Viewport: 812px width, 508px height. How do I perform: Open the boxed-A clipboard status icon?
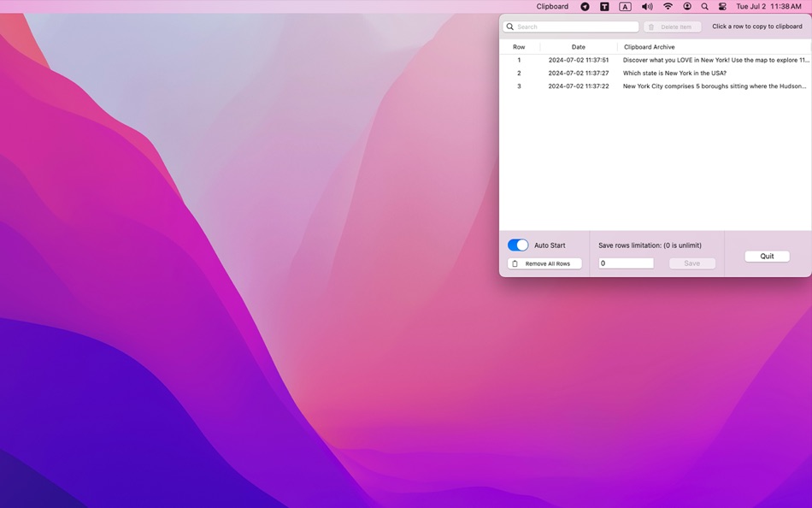625,6
